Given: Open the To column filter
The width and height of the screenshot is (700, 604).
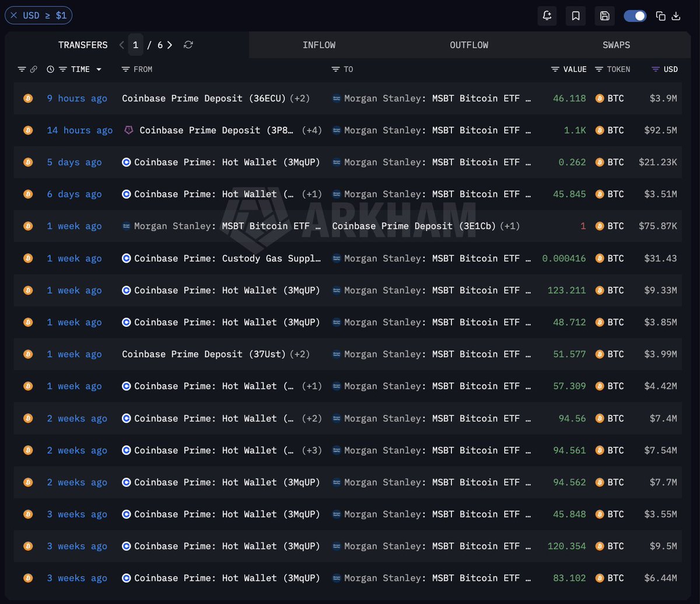Looking at the screenshot, I should click(x=335, y=69).
